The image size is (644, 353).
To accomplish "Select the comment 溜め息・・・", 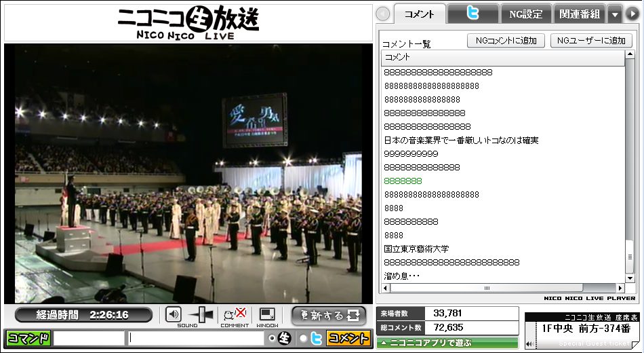I will [402, 276].
